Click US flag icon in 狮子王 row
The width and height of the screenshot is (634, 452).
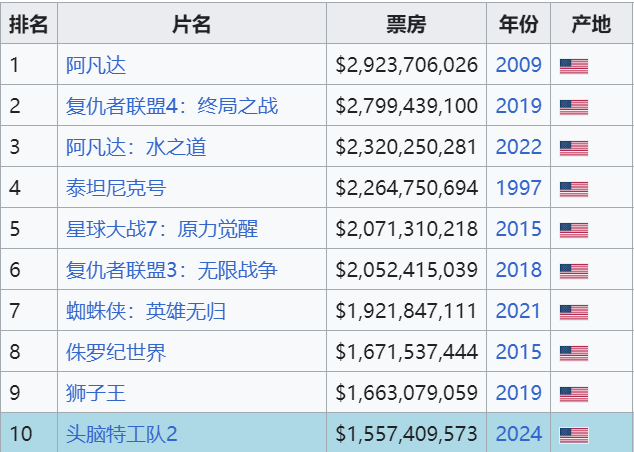574,394
